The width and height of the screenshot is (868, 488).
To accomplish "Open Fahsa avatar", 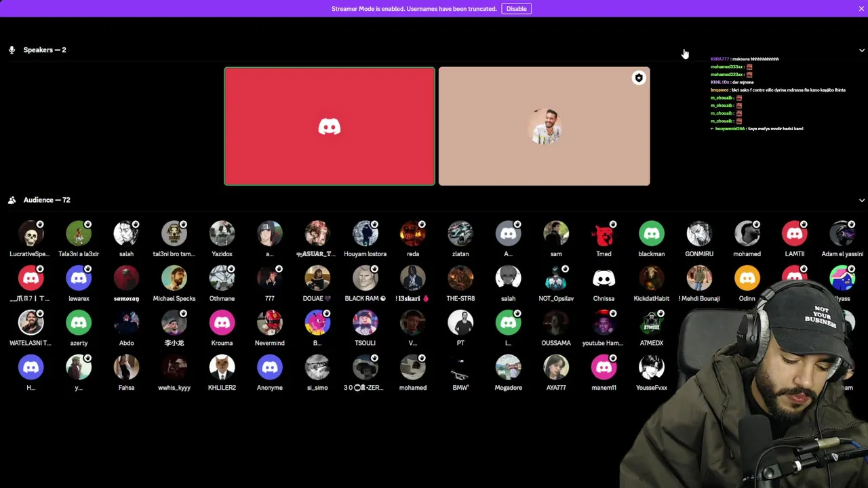I will click(126, 368).
